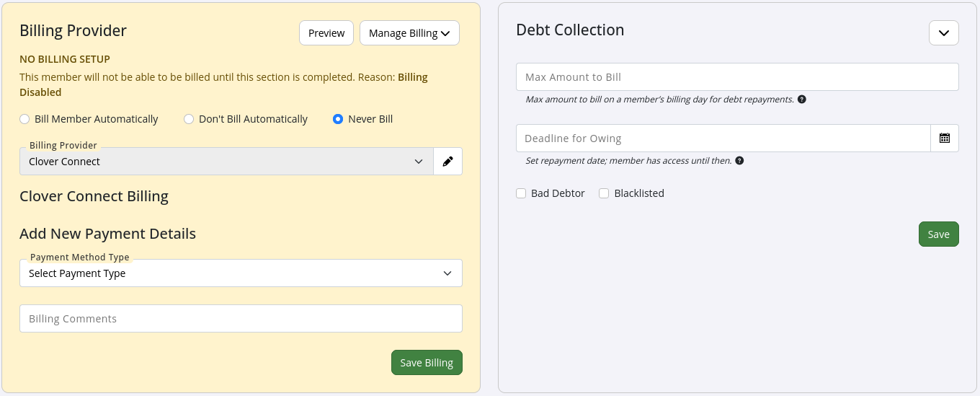Click the pencil edit icon beside Billing Provider
The image size is (980, 396).
point(447,162)
